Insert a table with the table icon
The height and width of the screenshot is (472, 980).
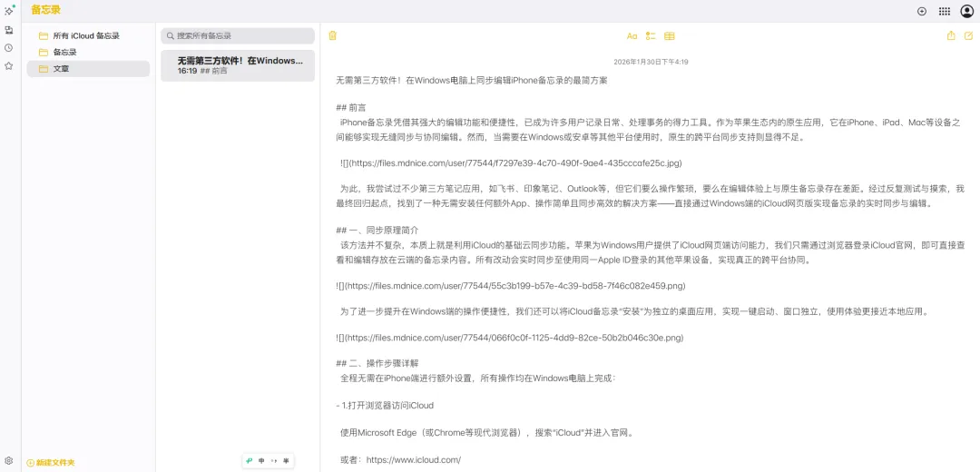pos(670,36)
